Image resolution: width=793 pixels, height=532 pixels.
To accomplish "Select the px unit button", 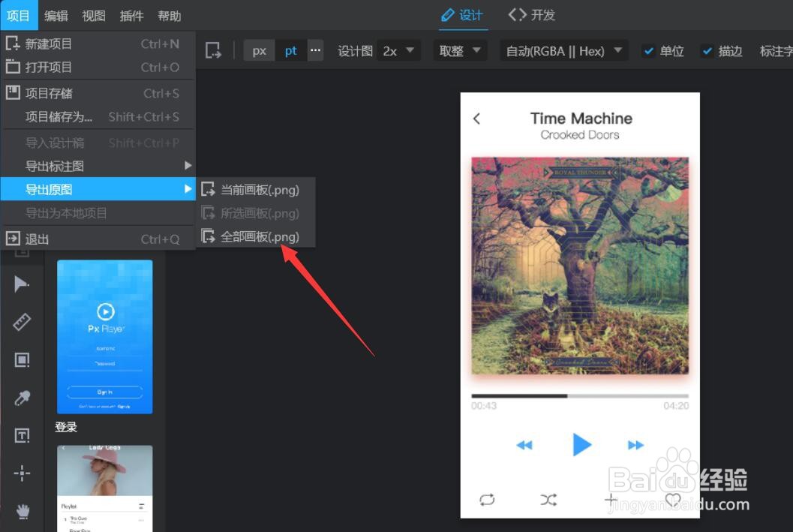I will click(x=260, y=51).
